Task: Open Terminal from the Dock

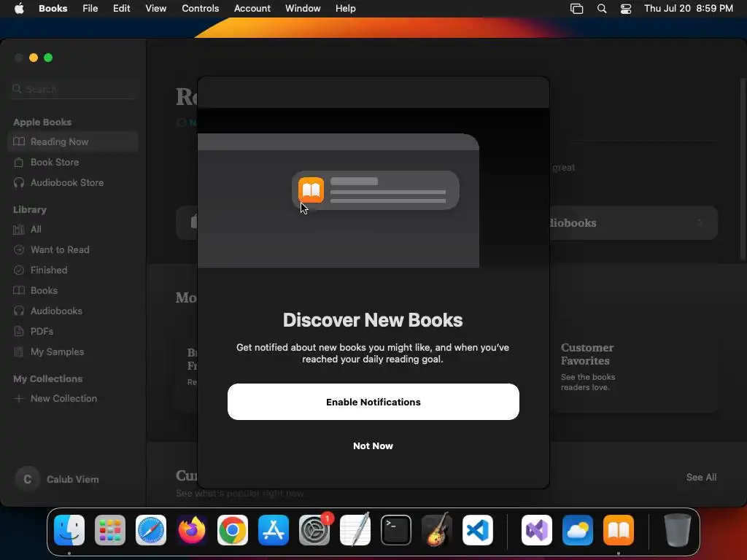Action: point(396,530)
